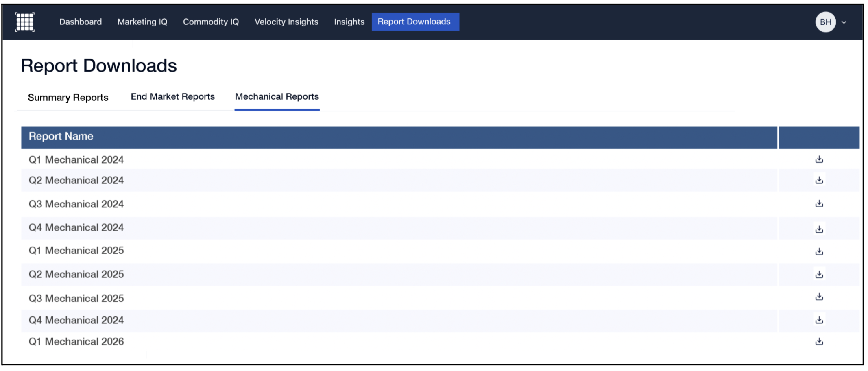Screen dimensions: 868x371
Task: Go to Dashboard in the top navigation
Action: [81, 22]
